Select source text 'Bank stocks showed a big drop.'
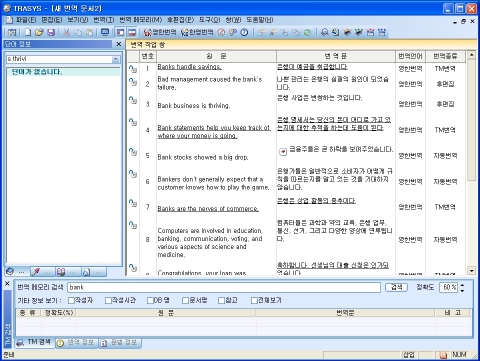This screenshot has width=480, height=361. (x=203, y=157)
